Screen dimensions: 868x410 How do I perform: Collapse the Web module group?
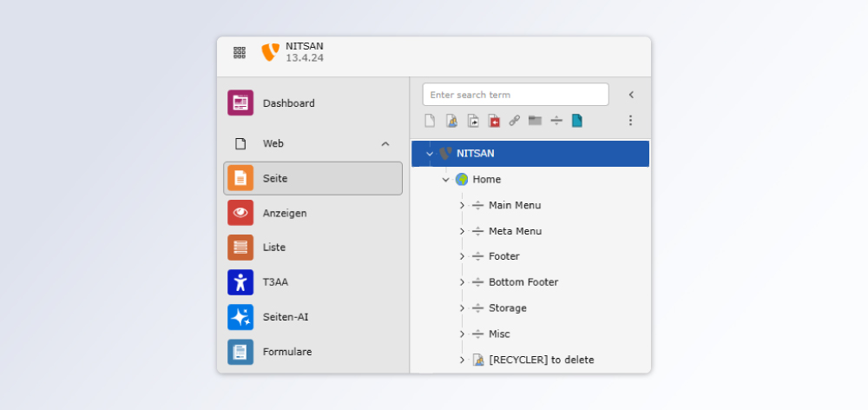tap(385, 144)
